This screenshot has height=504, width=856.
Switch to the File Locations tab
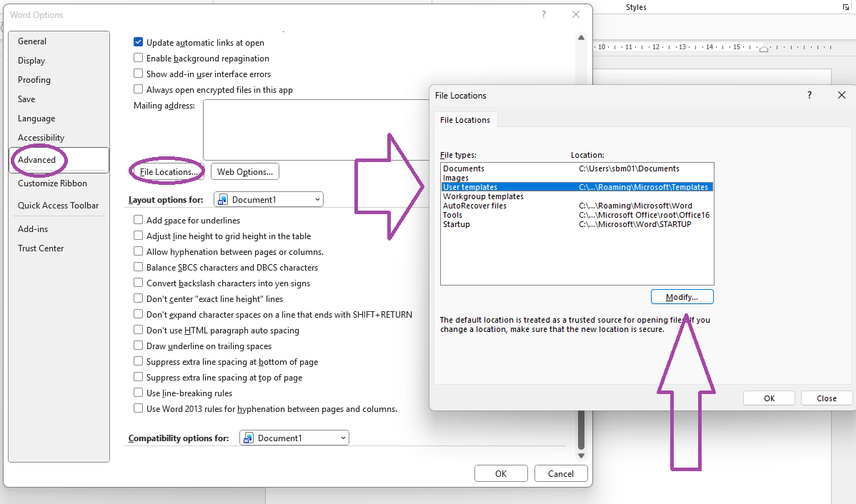coord(465,119)
